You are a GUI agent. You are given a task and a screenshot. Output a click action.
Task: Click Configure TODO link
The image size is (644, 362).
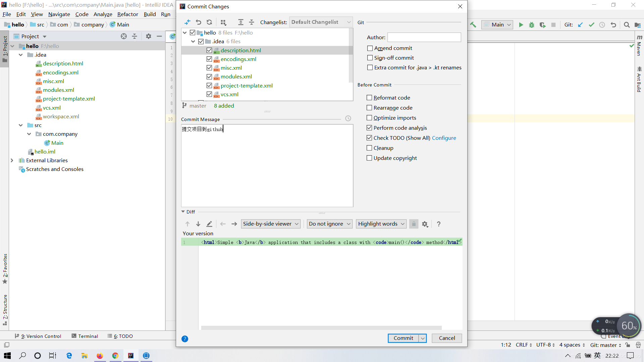pos(444,138)
